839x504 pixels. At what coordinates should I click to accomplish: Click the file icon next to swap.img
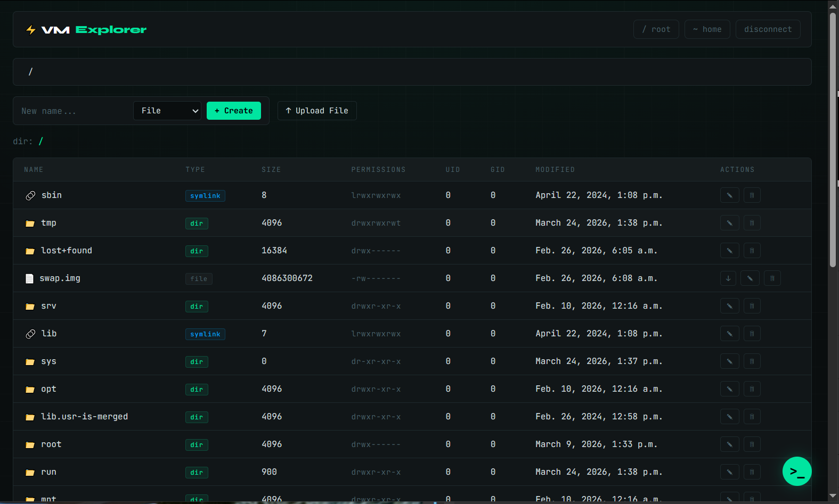(x=30, y=278)
